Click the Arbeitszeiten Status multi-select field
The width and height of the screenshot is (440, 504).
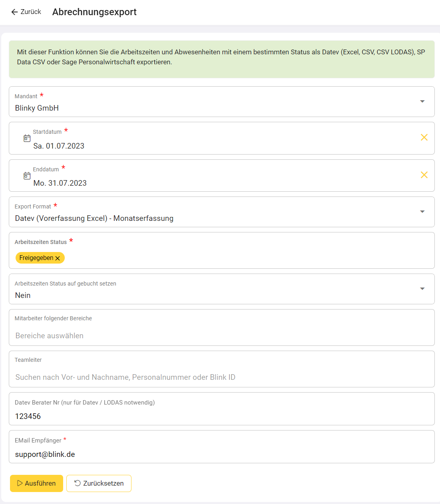240,258
